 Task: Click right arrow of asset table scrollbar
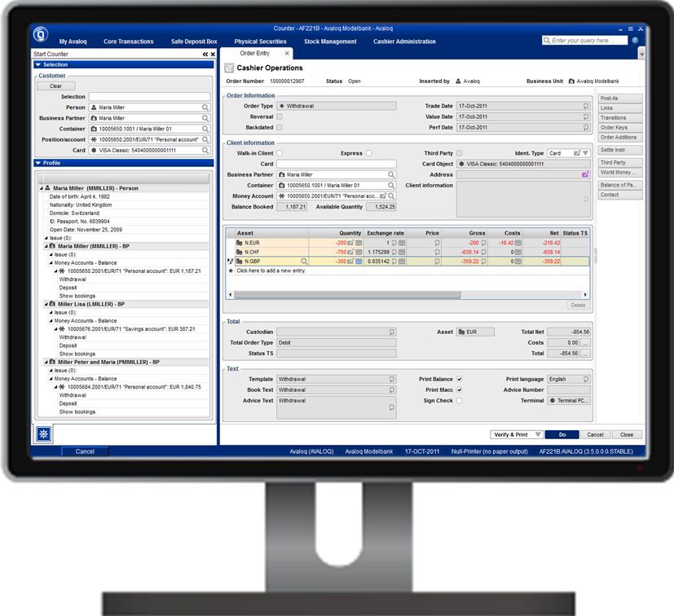585,295
